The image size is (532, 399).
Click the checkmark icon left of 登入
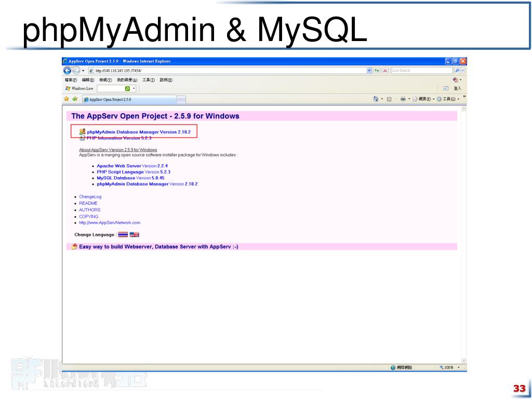point(446,88)
